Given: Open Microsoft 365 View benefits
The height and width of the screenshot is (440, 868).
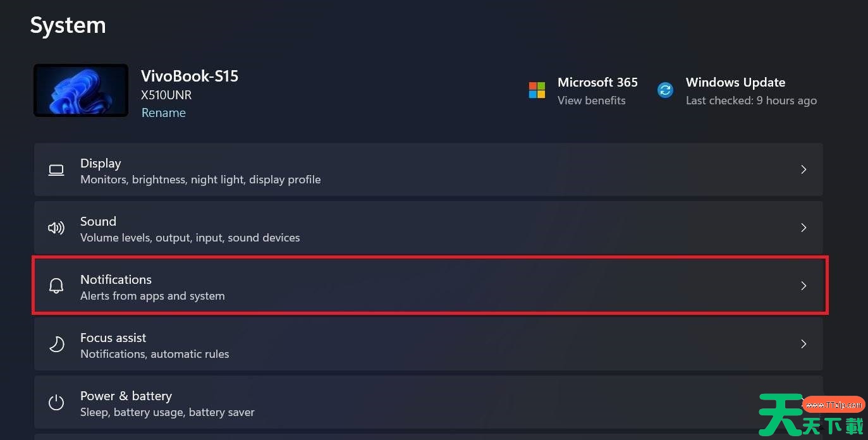Looking at the screenshot, I should click(591, 101).
